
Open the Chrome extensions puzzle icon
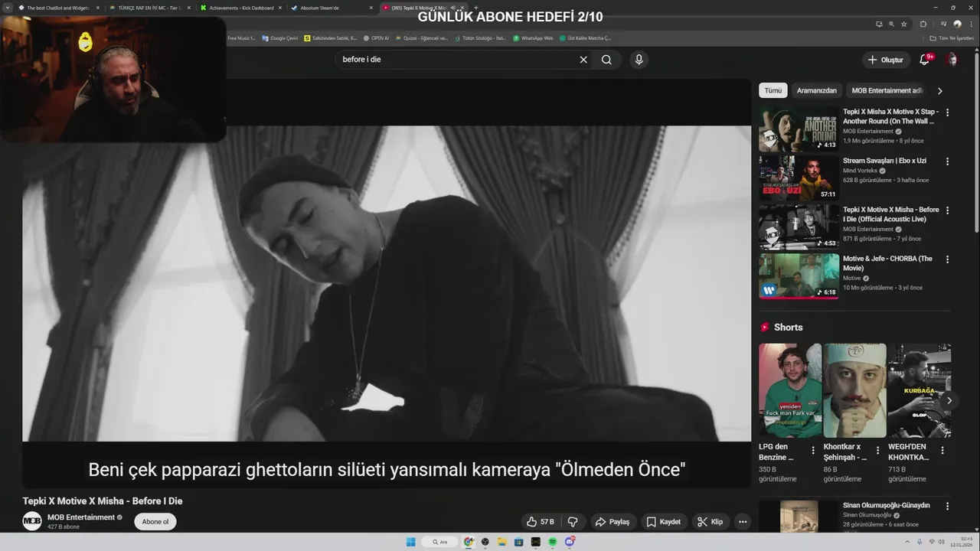pyautogui.click(x=923, y=24)
